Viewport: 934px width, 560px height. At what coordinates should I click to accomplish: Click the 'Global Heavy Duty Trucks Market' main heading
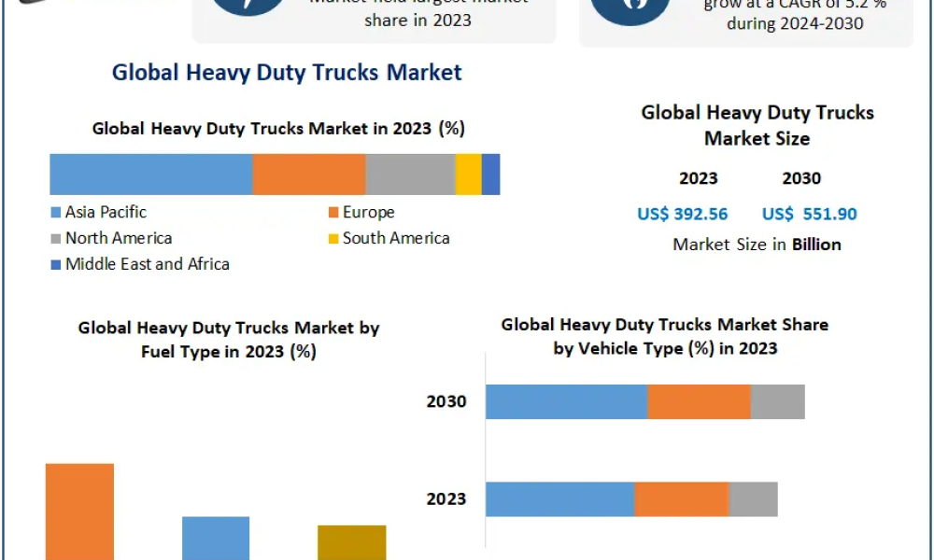[x=287, y=73]
